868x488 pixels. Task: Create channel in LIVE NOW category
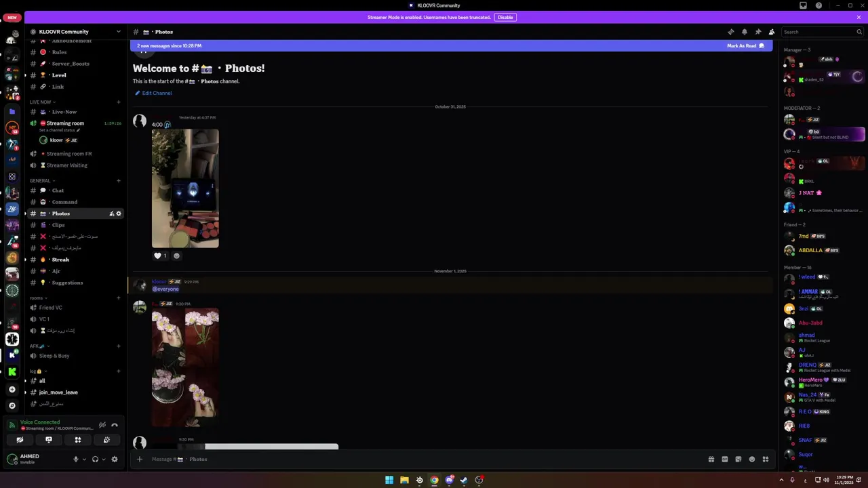click(x=119, y=102)
